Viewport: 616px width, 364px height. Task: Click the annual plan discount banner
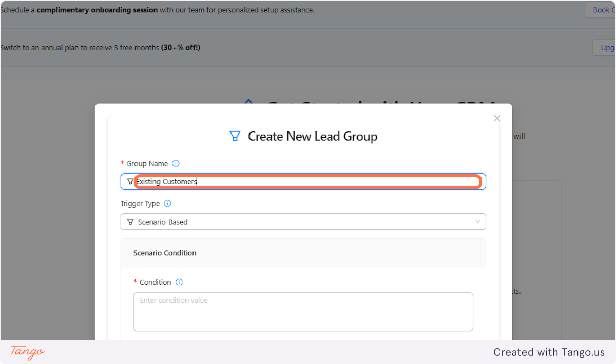pyautogui.click(x=101, y=47)
